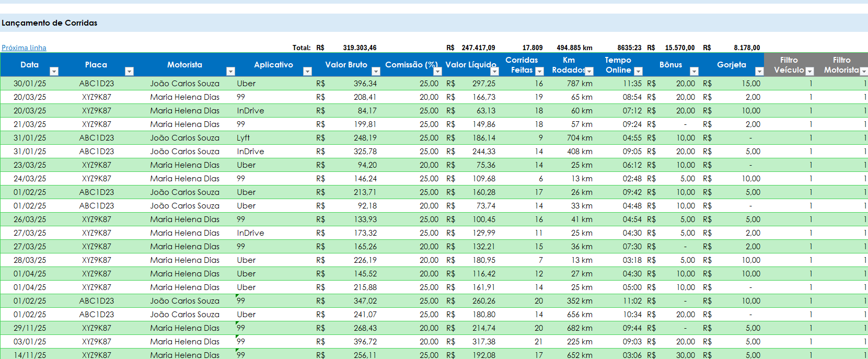This screenshot has height=359, width=868.
Task: Select total distance 494.885 km
Action: point(574,48)
